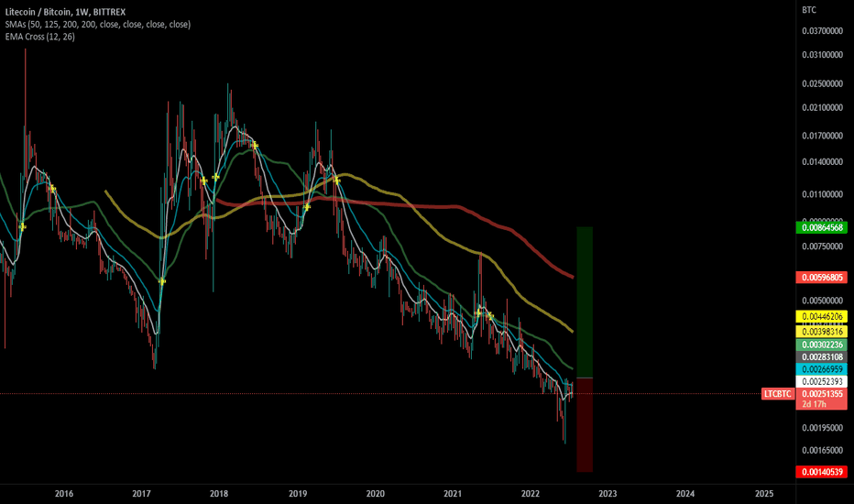This screenshot has width=854, height=504.
Task: Click the 0.03700000 price axis tick
Action: tap(823, 31)
